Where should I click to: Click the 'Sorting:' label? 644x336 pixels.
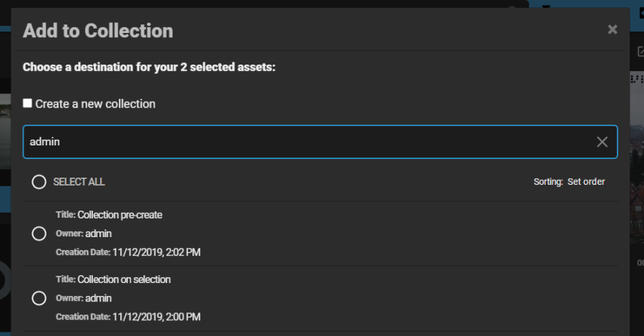548,182
